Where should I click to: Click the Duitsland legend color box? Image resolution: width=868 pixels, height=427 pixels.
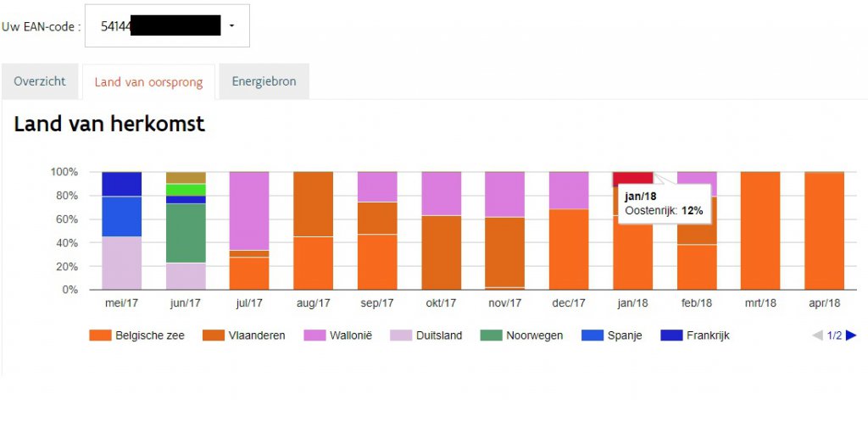pos(401,335)
